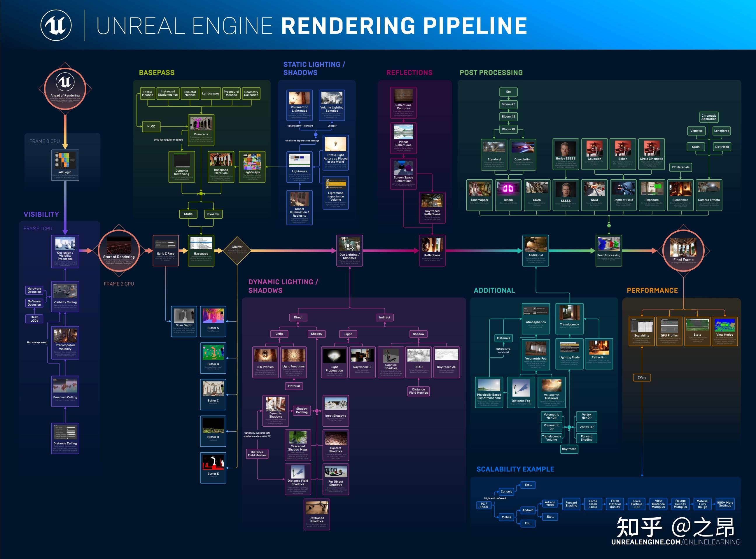
Task: Open the Final Frame node
Action: (684, 251)
